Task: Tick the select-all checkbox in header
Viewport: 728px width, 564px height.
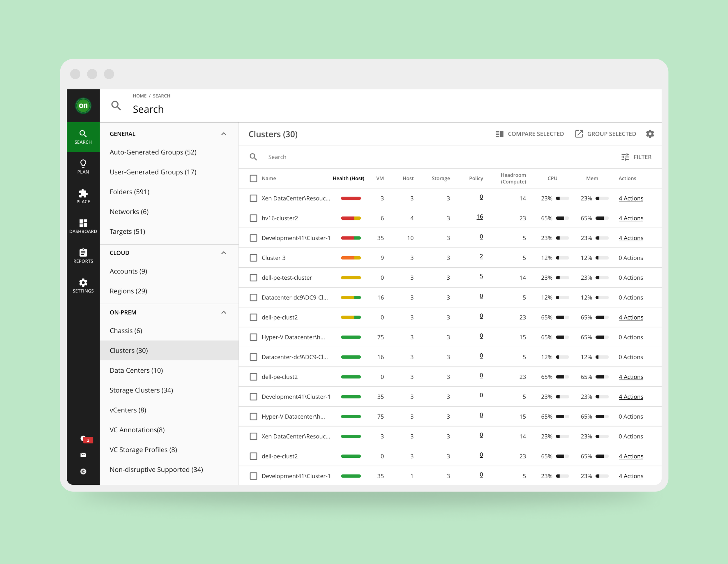Action: [x=253, y=179]
